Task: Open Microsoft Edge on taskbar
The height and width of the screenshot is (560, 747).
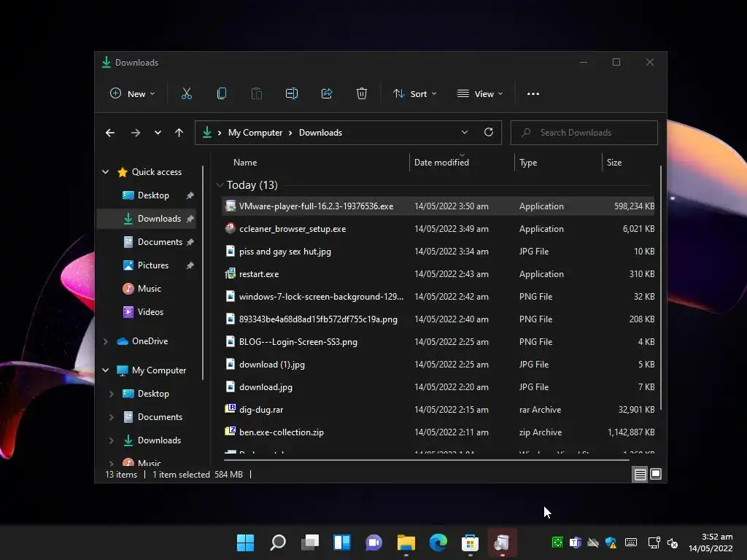Action: (438, 542)
